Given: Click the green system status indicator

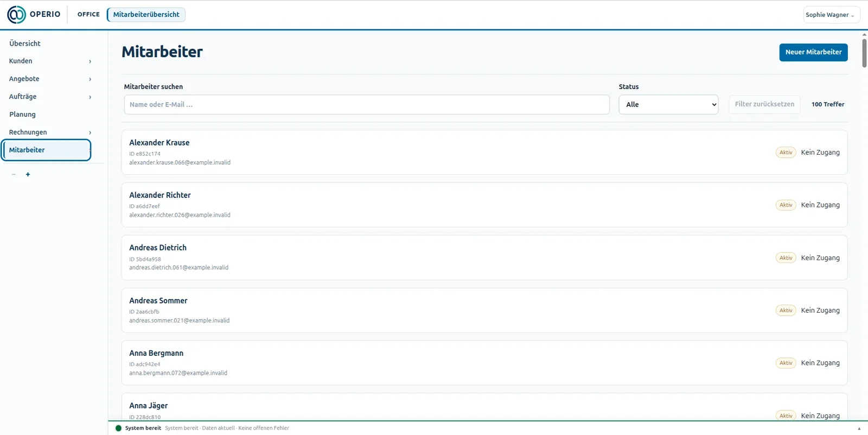Looking at the screenshot, I should [118, 428].
